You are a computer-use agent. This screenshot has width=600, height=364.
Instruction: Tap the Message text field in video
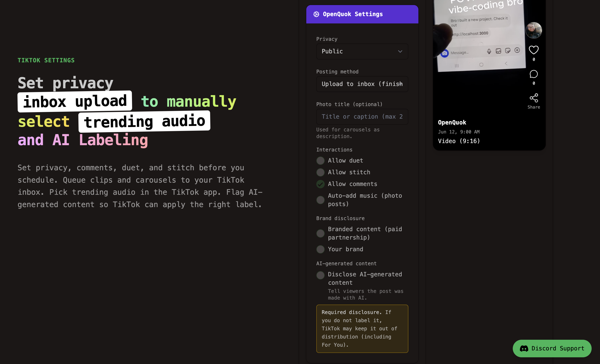click(459, 53)
